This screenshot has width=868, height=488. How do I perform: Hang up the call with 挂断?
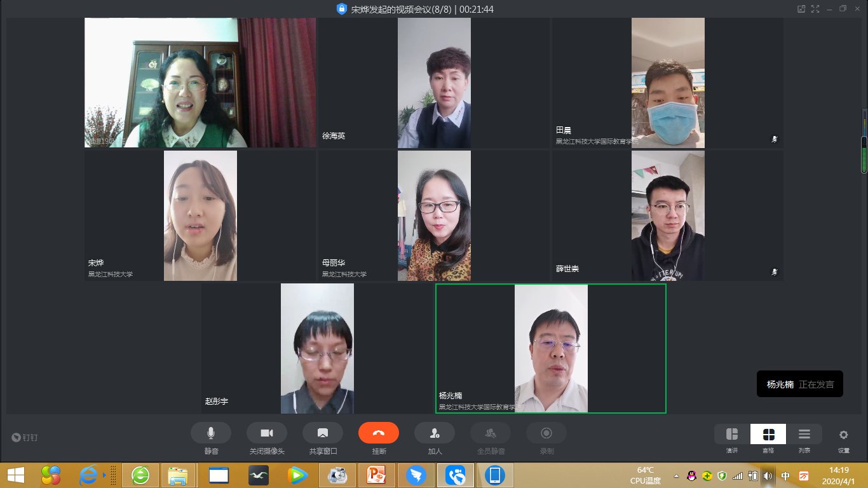[378, 433]
